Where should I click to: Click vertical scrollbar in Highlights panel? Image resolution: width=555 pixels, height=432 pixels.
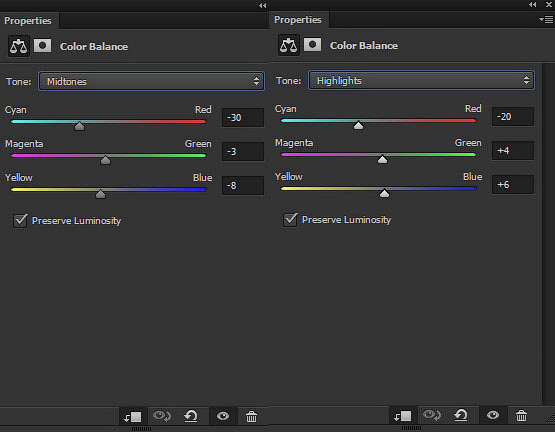coord(548,234)
